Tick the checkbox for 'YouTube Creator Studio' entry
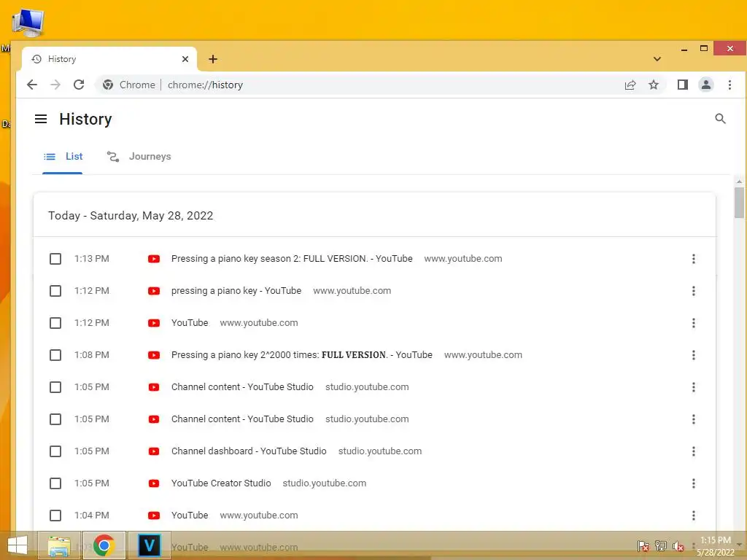 tap(55, 483)
